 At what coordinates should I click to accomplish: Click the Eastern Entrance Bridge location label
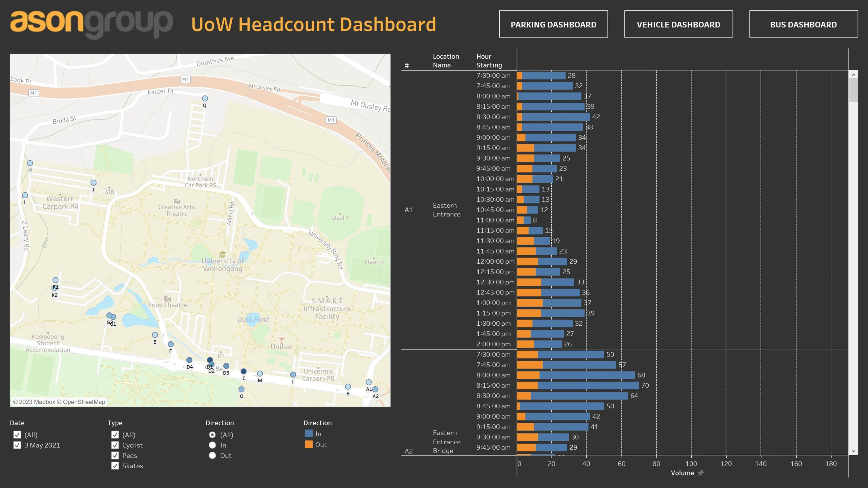pyautogui.click(x=447, y=442)
